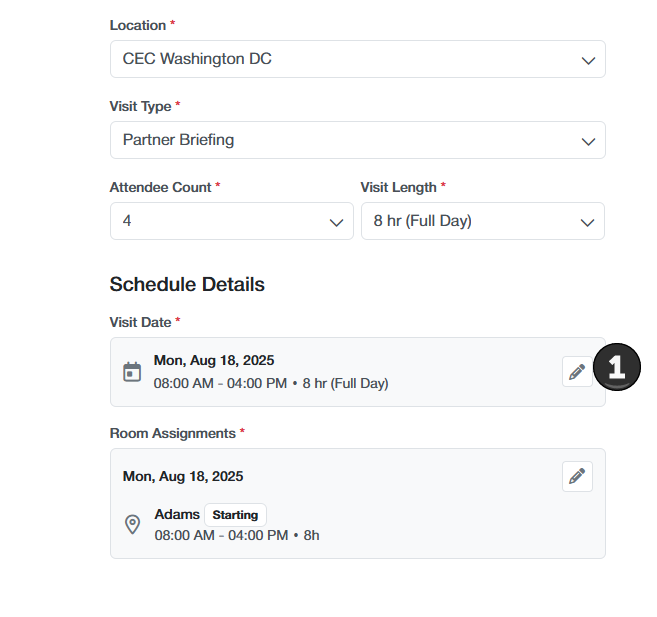Expand the Visit Length dropdown
The height and width of the screenshot is (617, 657).
tap(482, 221)
